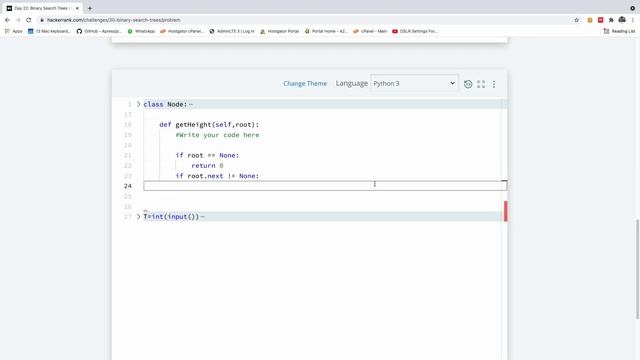Click line number 21 in the gutter
640x360 pixels.
pos(128,156)
